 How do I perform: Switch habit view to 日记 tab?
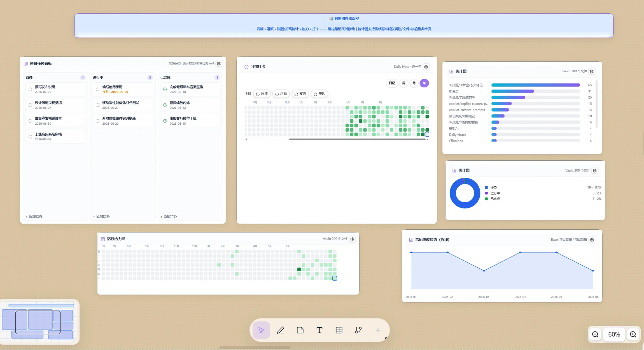tap(392, 83)
